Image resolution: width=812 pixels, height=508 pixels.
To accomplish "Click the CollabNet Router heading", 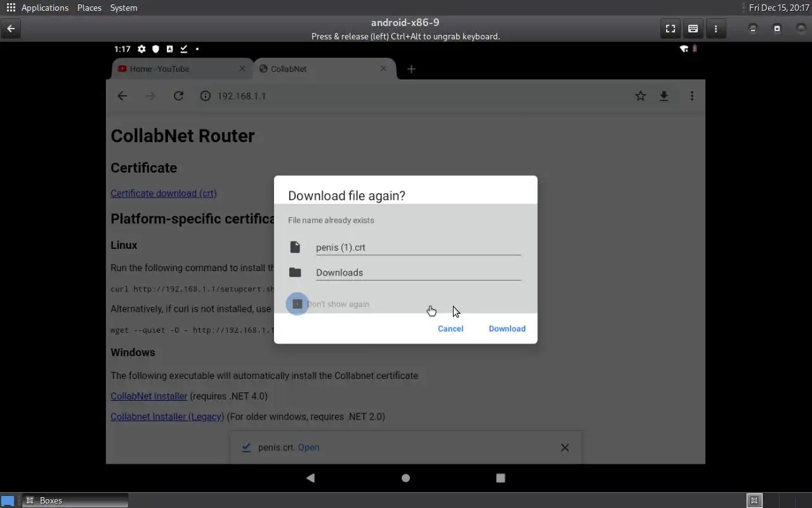I will [x=183, y=136].
